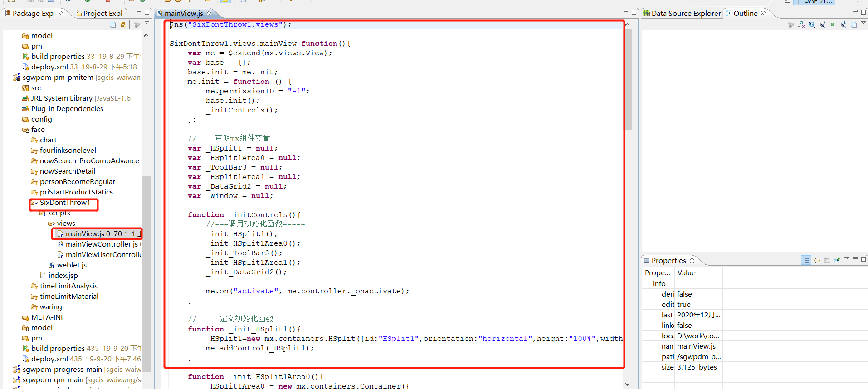Click build.properties 33 file entry
This screenshot has width=868, height=389.
click(82, 56)
